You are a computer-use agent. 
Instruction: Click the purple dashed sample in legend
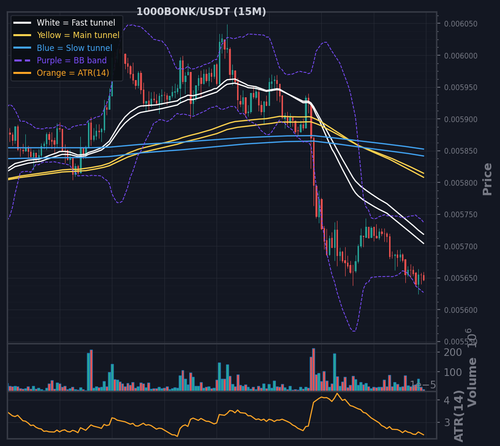point(22,60)
